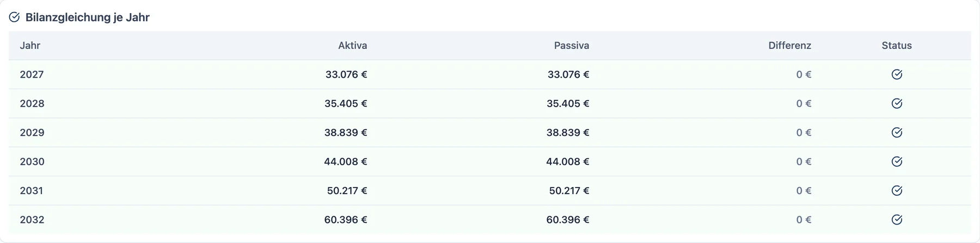Click the 2028 status check icon

click(897, 103)
